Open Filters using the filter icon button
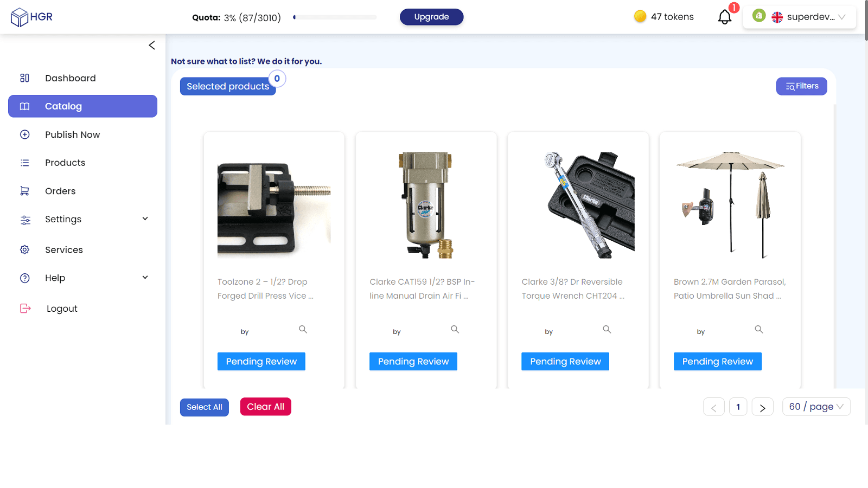The height and width of the screenshot is (488, 868). point(801,86)
